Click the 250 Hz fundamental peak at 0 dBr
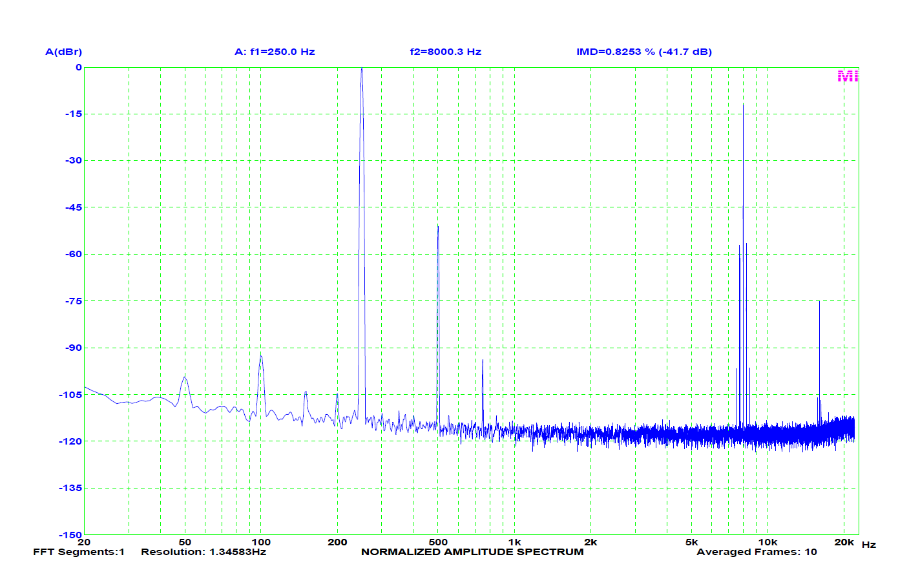The width and height of the screenshot is (909, 588). coord(362,70)
